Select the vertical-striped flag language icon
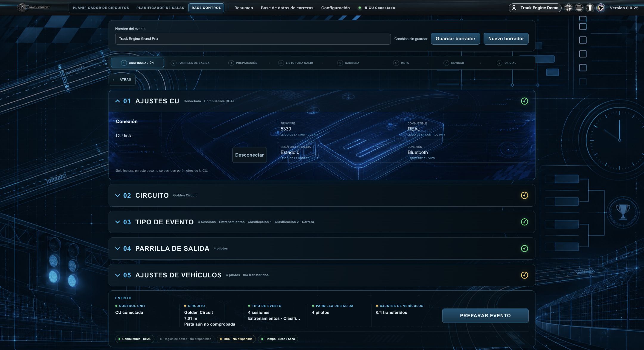 (x=590, y=8)
